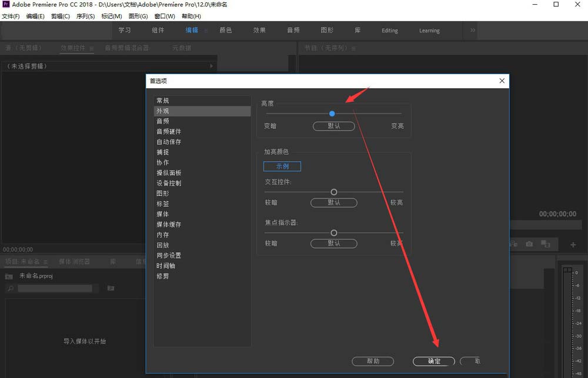This screenshot has height=378, width=588.
Task: Switch to the 效果 workspace
Action: (x=259, y=31)
